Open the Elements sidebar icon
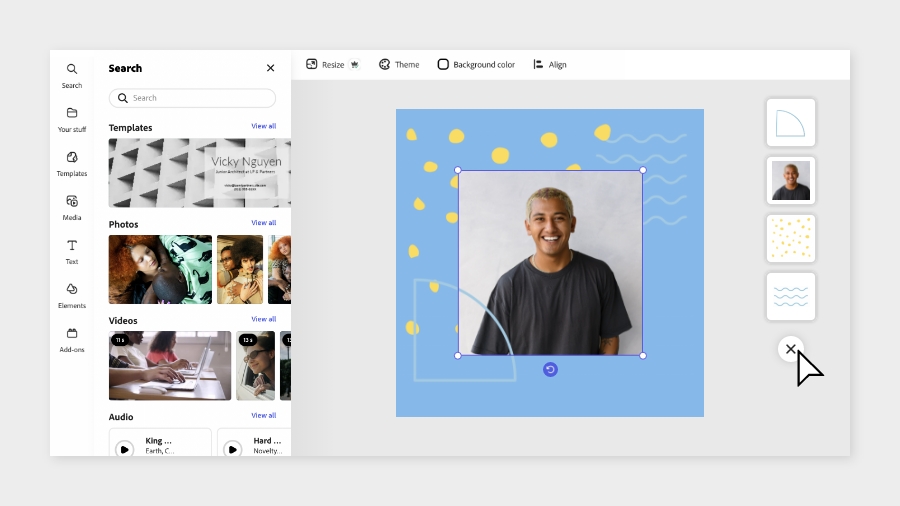 pyautogui.click(x=72, y=289)
